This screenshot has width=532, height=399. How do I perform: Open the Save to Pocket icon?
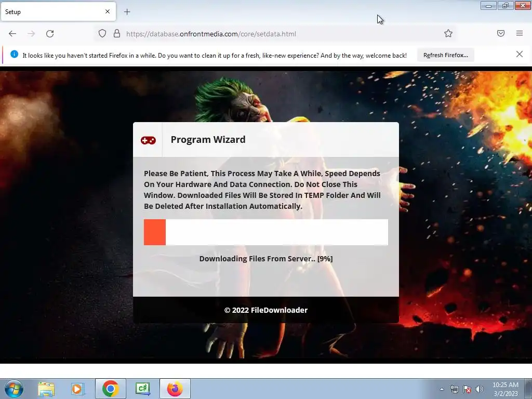tap(501, 33)
